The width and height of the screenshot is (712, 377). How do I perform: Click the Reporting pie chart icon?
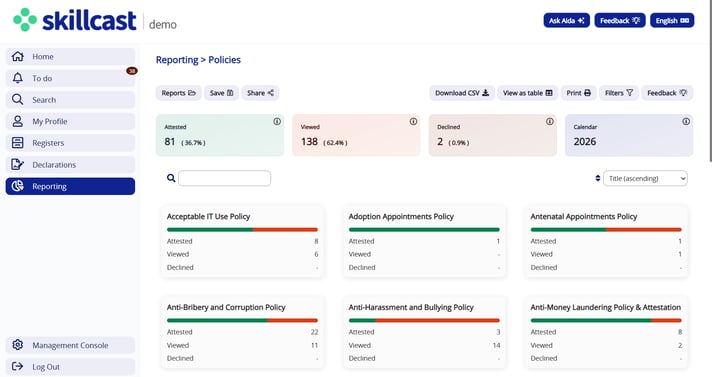18,186
